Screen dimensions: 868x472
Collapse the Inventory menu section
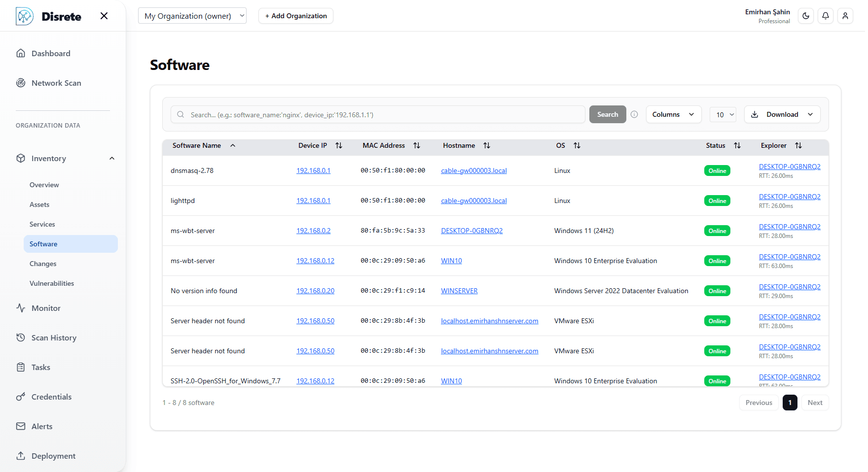pyautogui.click(x=112, y=158)
